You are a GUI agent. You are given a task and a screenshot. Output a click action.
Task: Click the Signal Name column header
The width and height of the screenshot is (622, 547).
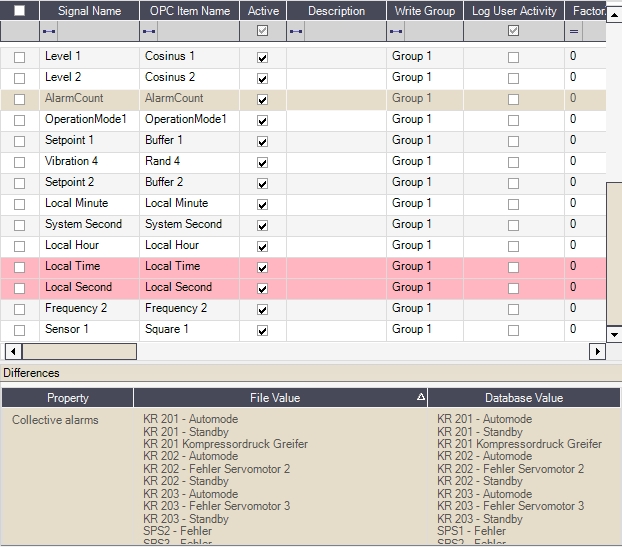click(89, 11)
